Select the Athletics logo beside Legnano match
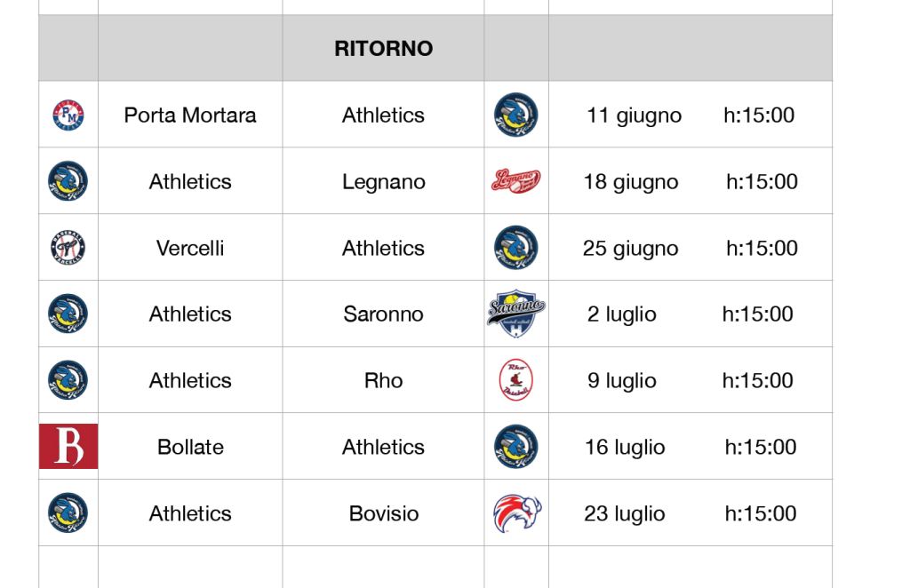This screenshot has width=910, height=588. point(68,181)
